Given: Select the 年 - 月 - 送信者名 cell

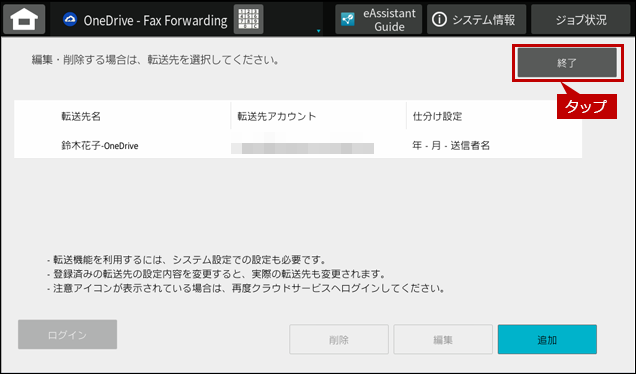Looking at the screenshot, I should pos(451,146).
